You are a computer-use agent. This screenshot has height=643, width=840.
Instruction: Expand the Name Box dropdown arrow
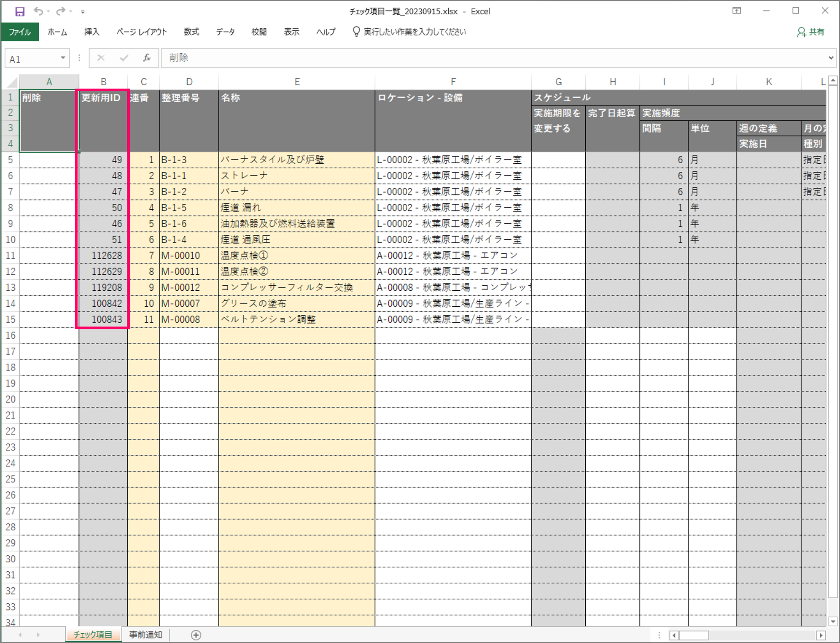tap(63, 58)
